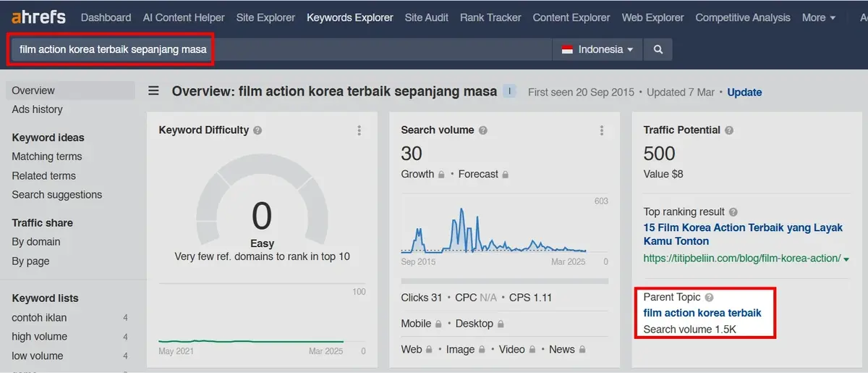Open Traffic share By domain
The image size is (868, 373).
tap(36, 242)
